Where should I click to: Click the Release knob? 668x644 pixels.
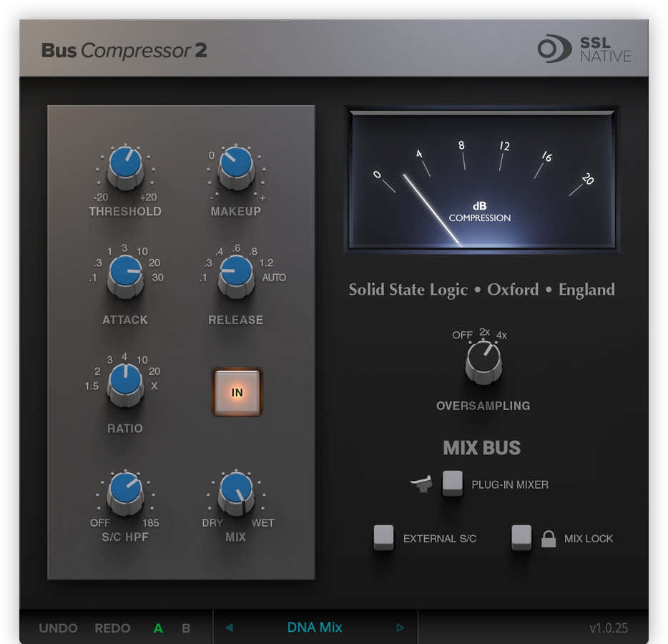pyautogui.click(x=236, y=276)
